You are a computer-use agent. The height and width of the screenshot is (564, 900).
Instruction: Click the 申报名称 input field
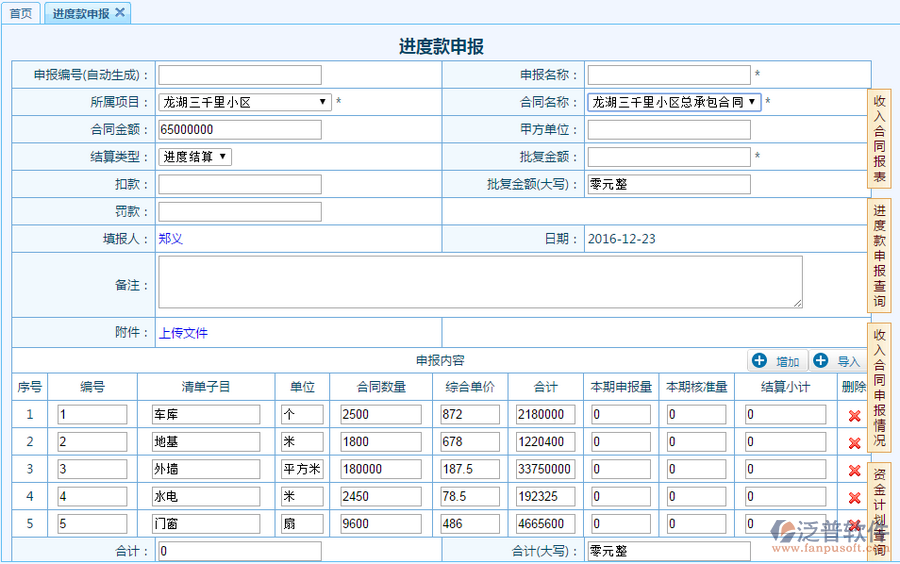pyautogui.click(x=668, y=75)
